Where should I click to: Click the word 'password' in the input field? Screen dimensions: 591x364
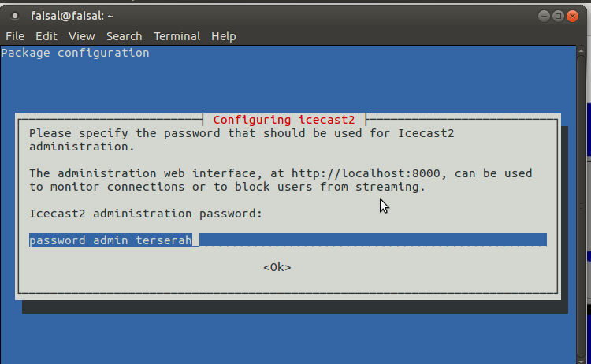(x=57, y=240)
